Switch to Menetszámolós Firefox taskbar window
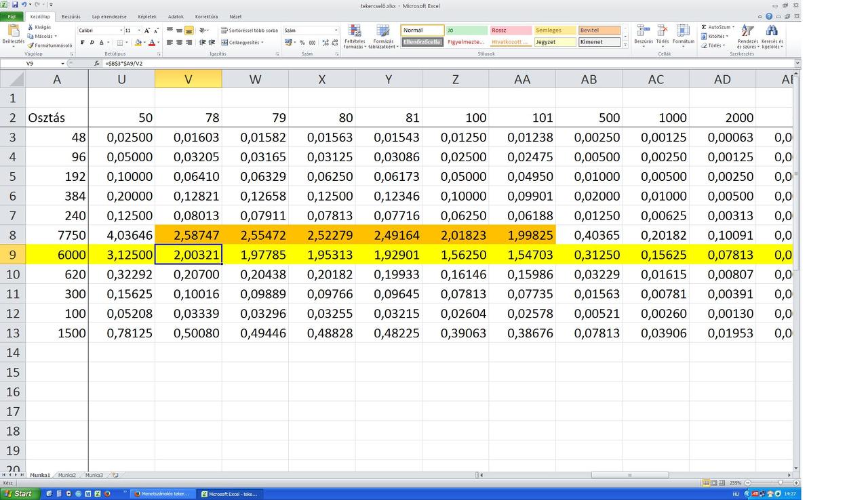 pyautogui.click(x=162, y=494)
